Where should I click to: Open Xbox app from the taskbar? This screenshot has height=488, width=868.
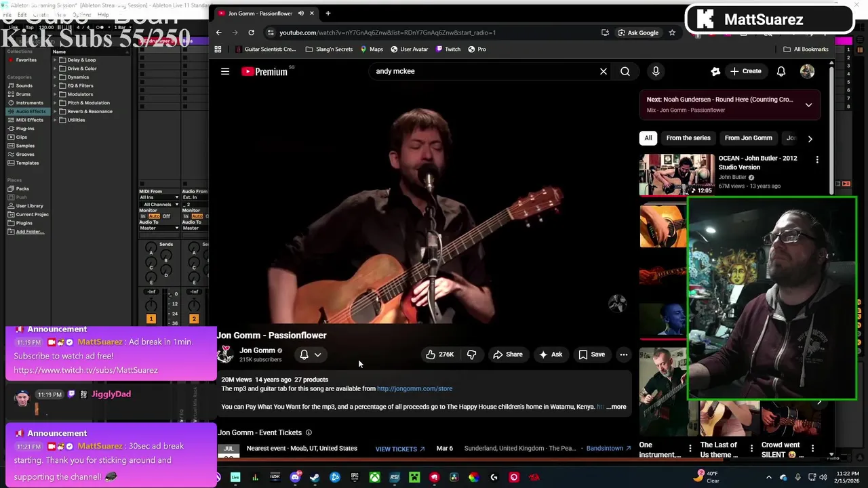coord(374,477)
